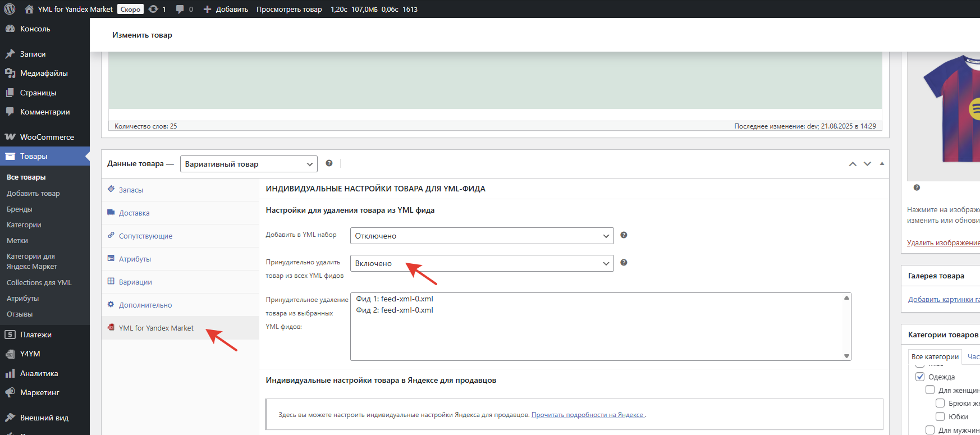Open the Прочитать подробности на Яндексе link
Image resolution: width=980 pixels, height=435 pixels.
pyautogui.click(x=588, y=415)
